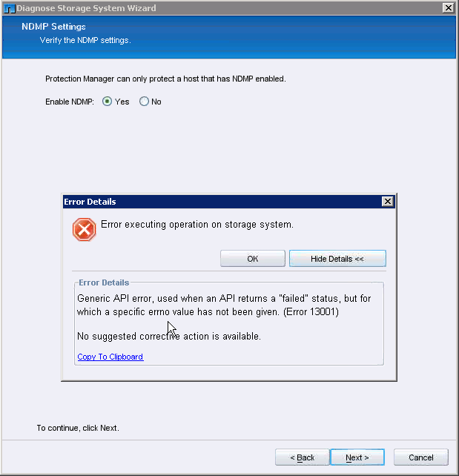Viewport: 459px width, 476px height.
Task: Collapse details using Hide Details button
Action: click(x=337, y=259)
